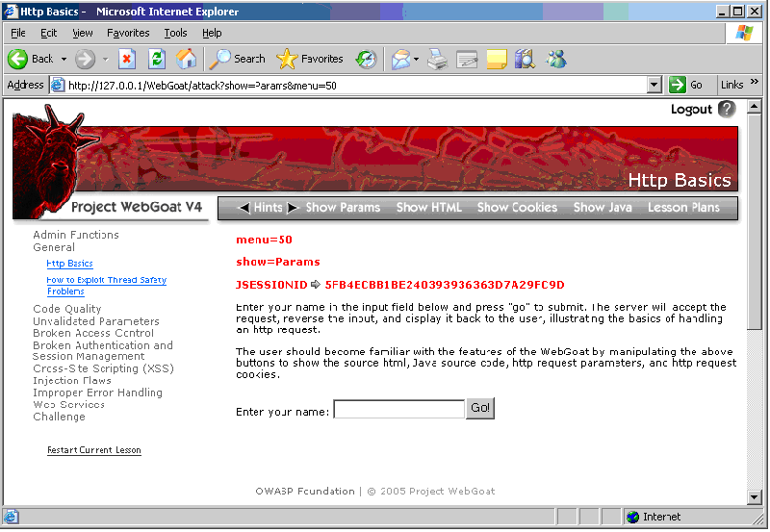Expand Injection Flaws category
Screen dimensions: 770x532
pyautogui.click(x=72, y=381)
